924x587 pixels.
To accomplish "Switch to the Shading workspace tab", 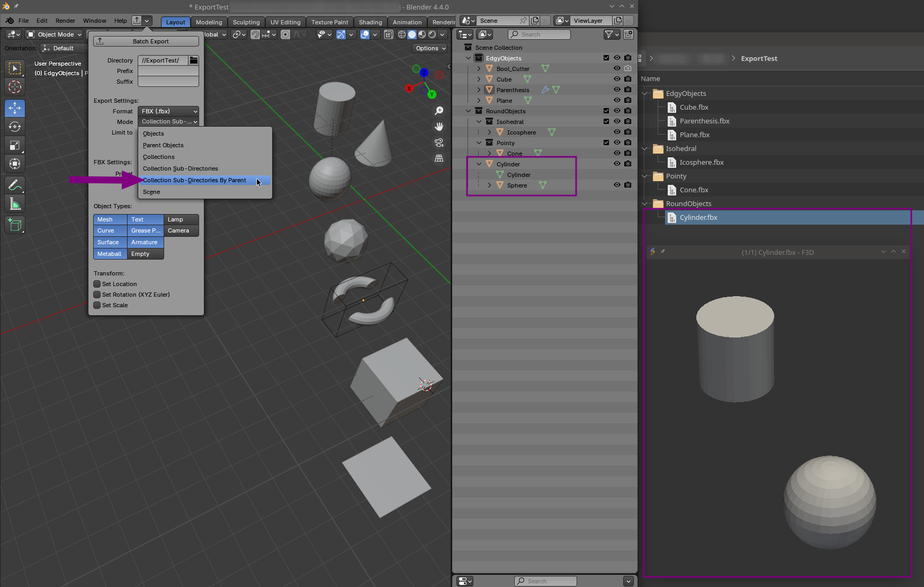I will pyautogui.click(x=371, y=22).
